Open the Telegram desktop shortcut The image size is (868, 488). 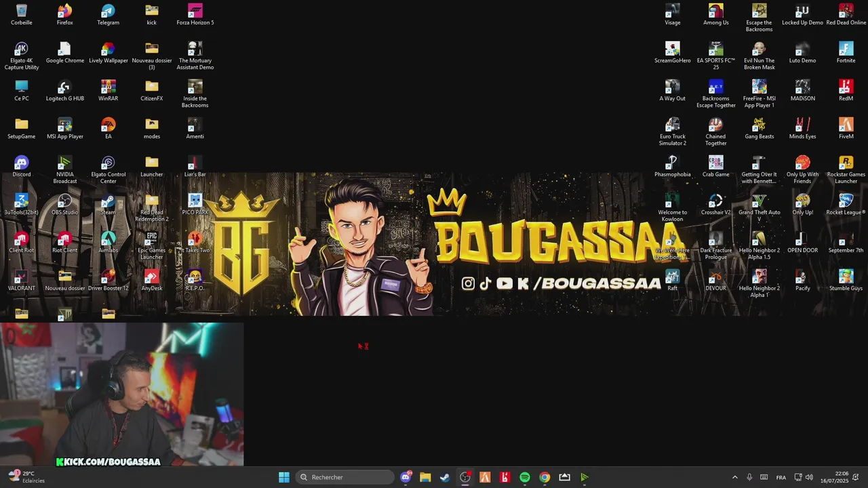(108, 15)
